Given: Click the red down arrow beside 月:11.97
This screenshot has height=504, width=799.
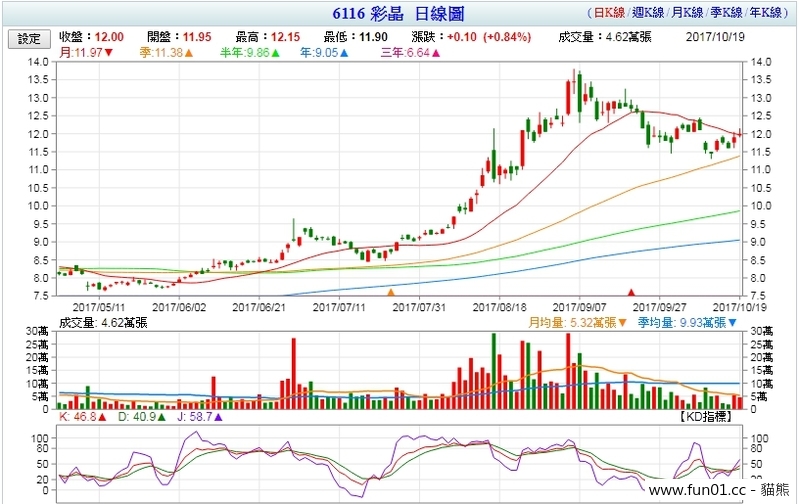Looking at the screenshot, I should click(x=109, y=52).
